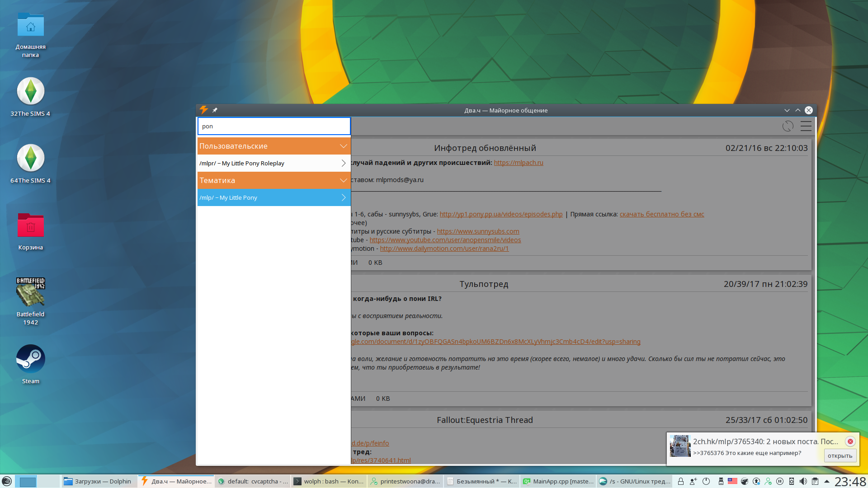Image resolution: width=868 pixels, height=488 pixels.
Task: Open the dailymotion rana2ru link
Action: [x=444, y=249]
